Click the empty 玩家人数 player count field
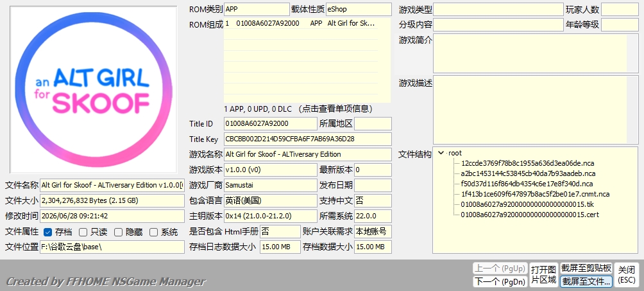644x291 pixels. tap(620, 10)
